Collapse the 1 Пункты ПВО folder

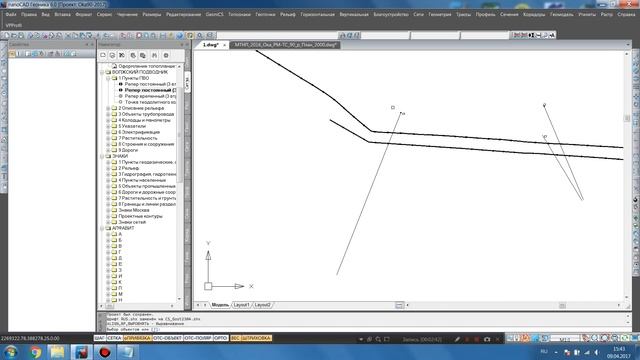108,78
